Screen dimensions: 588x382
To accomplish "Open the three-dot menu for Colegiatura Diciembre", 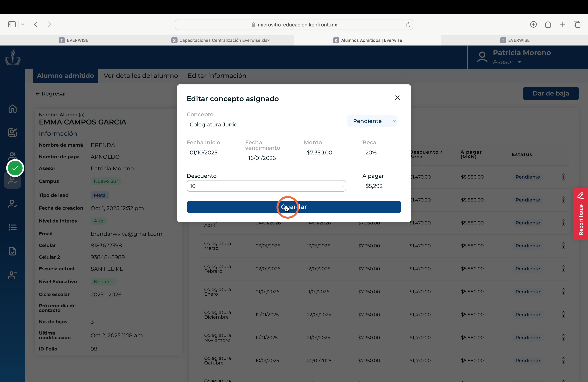I will (x=563, y=315).
